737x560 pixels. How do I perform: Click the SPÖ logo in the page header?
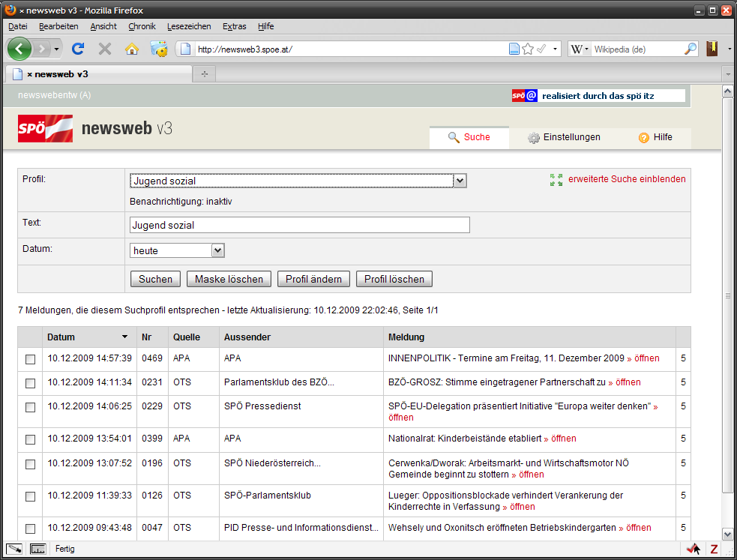pos(45,128)
